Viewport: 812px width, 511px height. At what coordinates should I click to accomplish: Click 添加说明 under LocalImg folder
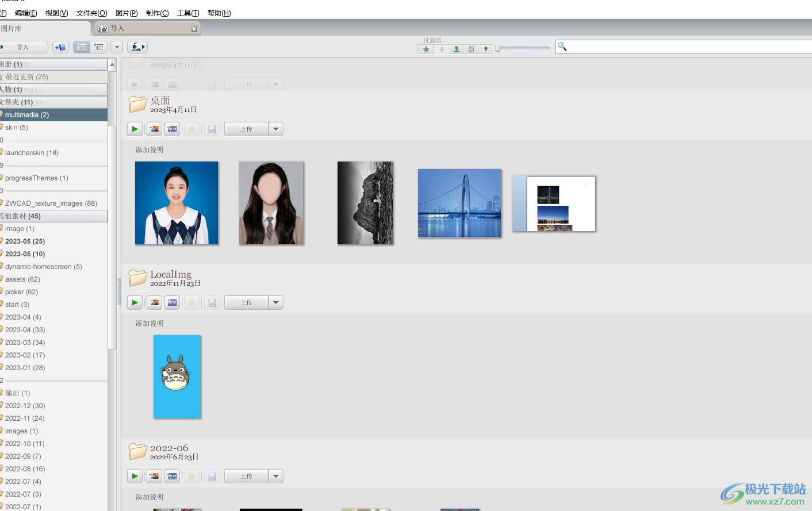150,324
